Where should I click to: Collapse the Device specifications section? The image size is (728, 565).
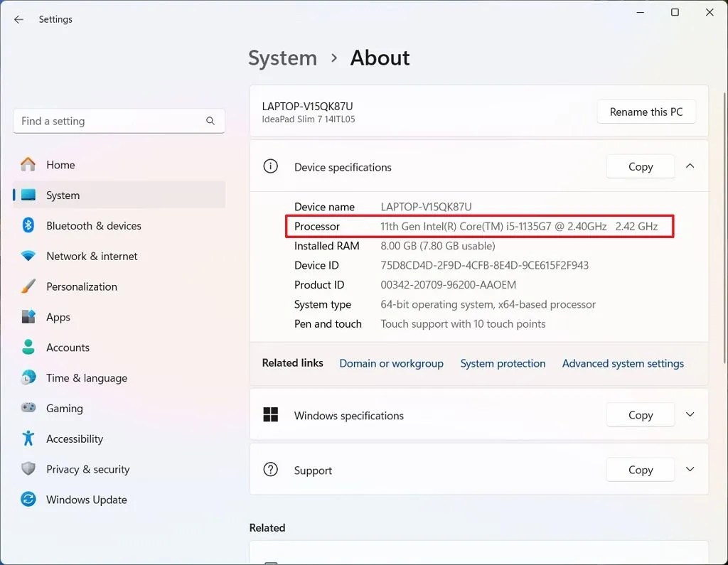click(x=690, y=166)
